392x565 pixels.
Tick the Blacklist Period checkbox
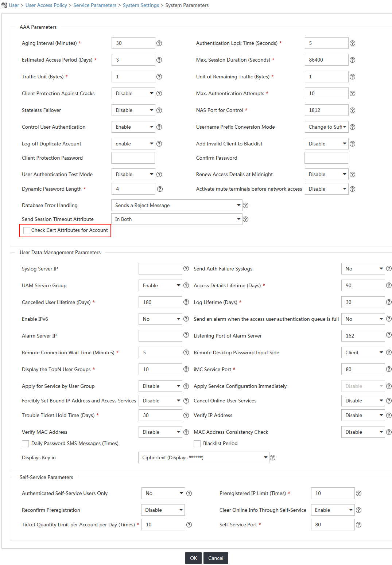tap(197, 444)
